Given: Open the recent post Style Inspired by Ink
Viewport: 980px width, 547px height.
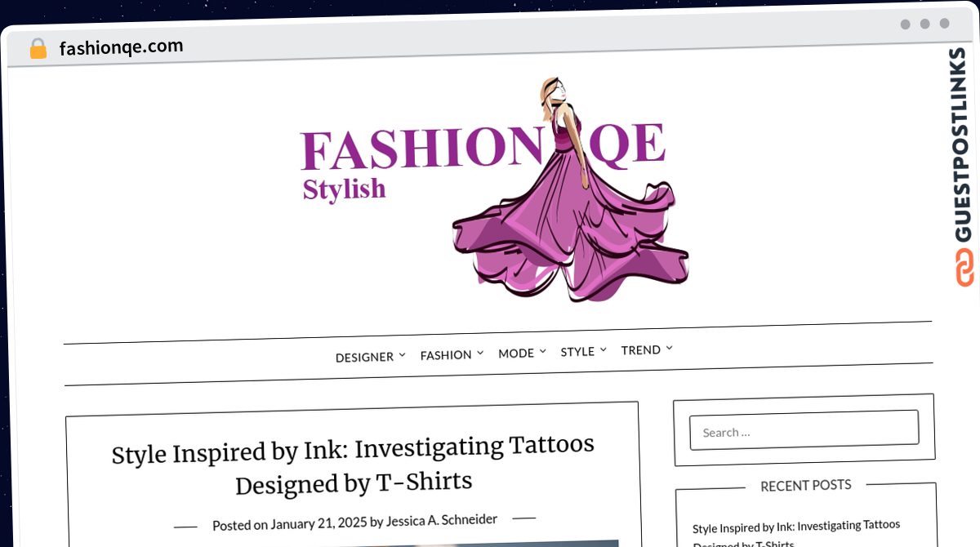Looking at the screenshot, I should pos(796,534).
